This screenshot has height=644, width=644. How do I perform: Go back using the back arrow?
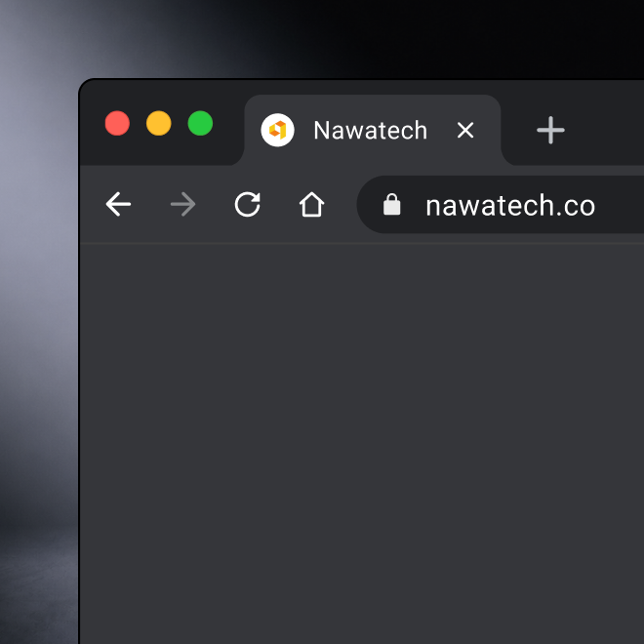(x=118, y=204)
